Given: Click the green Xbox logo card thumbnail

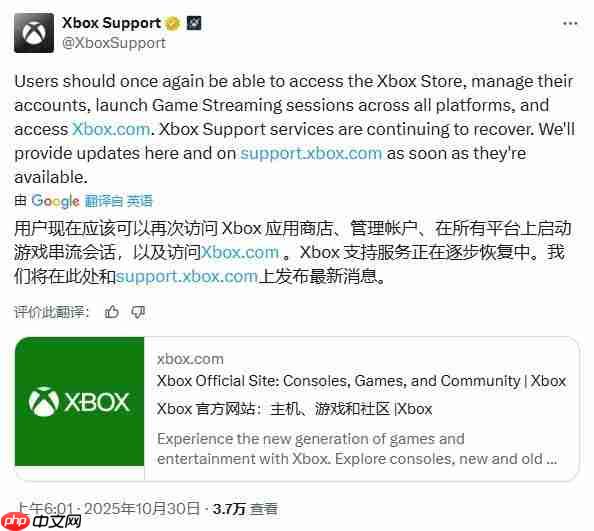Looking at the screenshot, I should pos(80,401).
